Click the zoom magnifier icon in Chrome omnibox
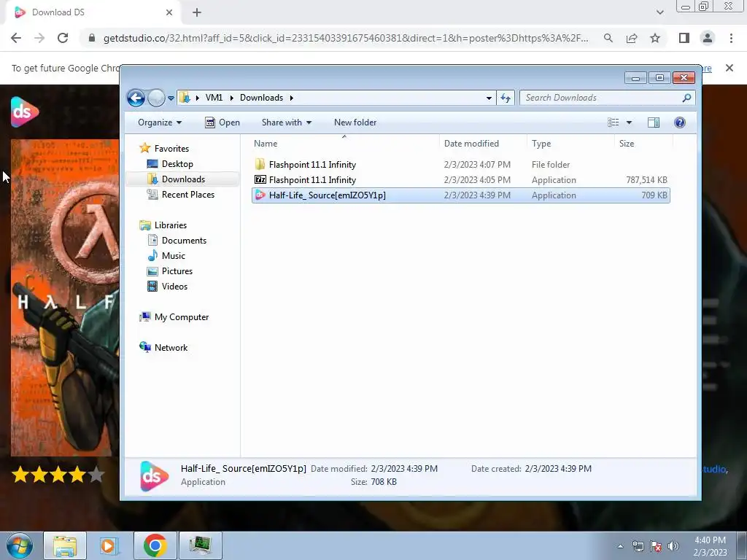The image size is (747, 560). [608, 38]
